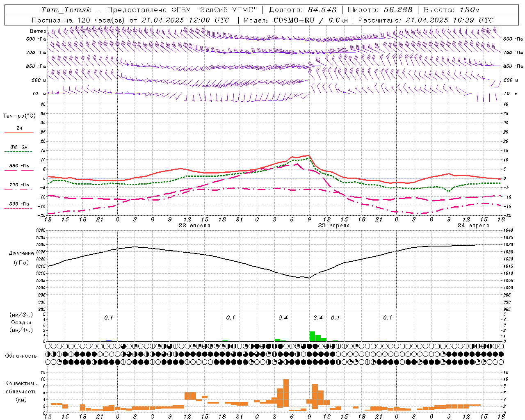Click the "Конвективн." convective cloud label
Screen dimensions: 525x420
21,383
